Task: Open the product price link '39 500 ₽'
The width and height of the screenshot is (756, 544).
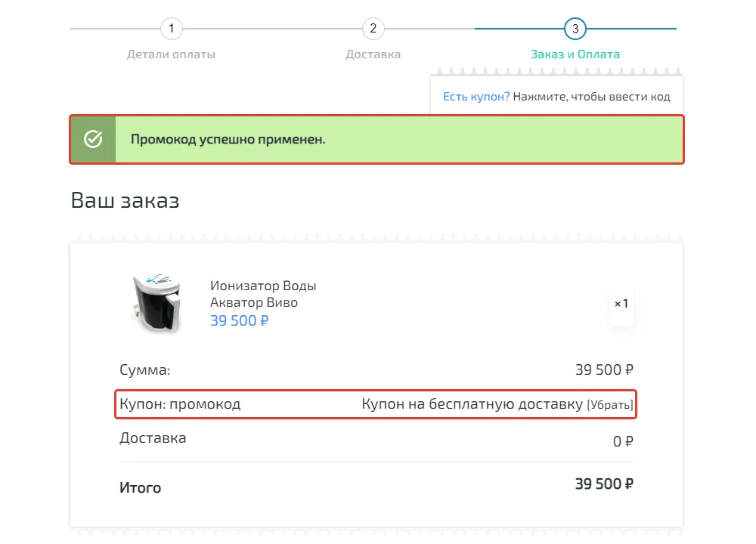Action: (240, 320)
